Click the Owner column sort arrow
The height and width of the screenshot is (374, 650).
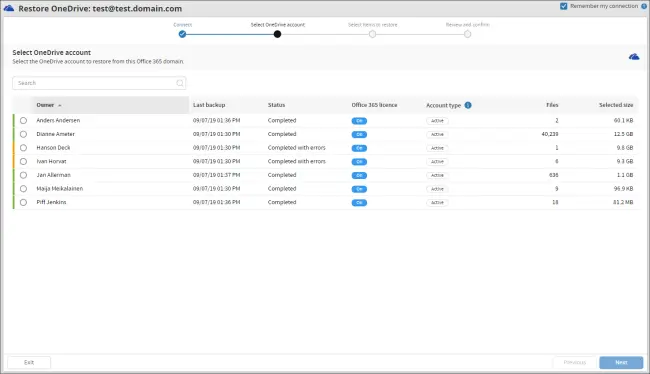[60, 105]
